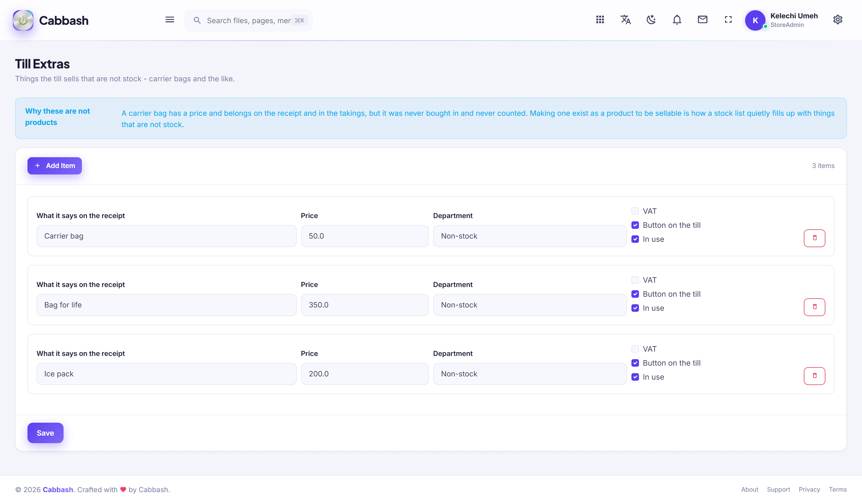Click the search magnifier icon
This screenshot has height=504, width=862.
(x=197, y=20)
